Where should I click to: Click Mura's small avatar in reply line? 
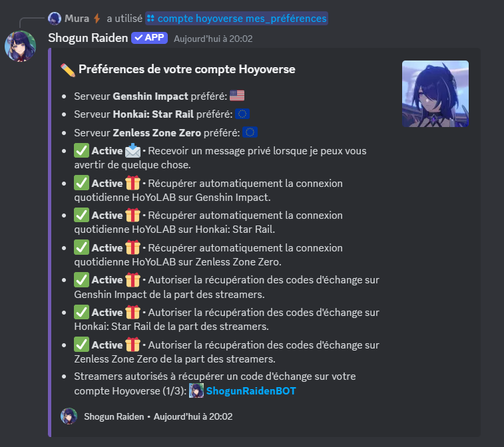[55, 19]
